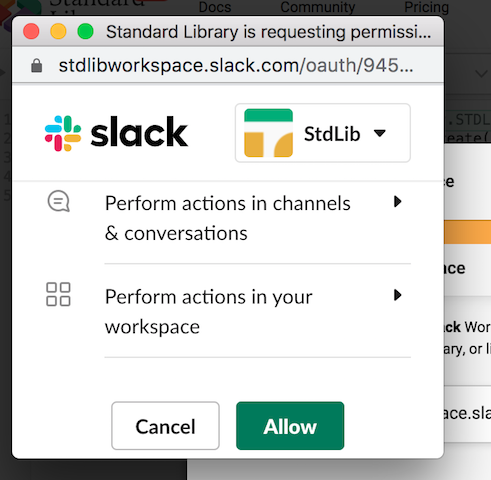Click the StdLib workspace icon
491x480 pixels.
click(268, 133)
